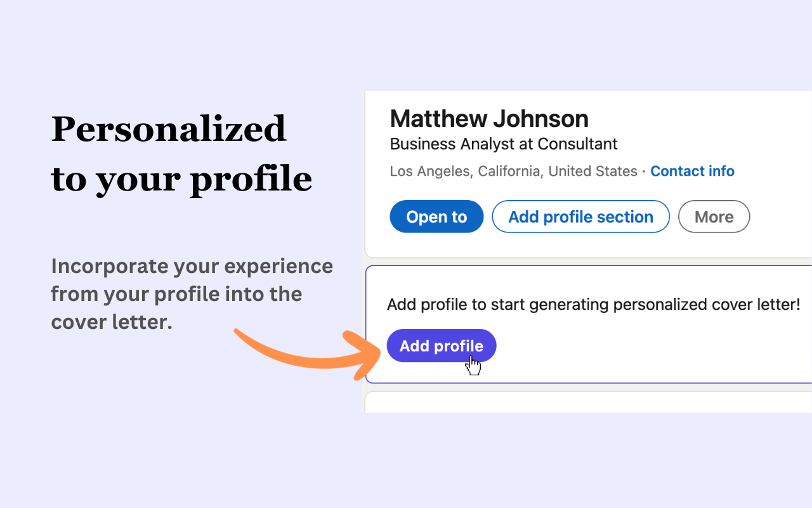This screenshot has height=508, width=812.
Task: Click the "to your profile" heading line
Action: click(181, 178)
